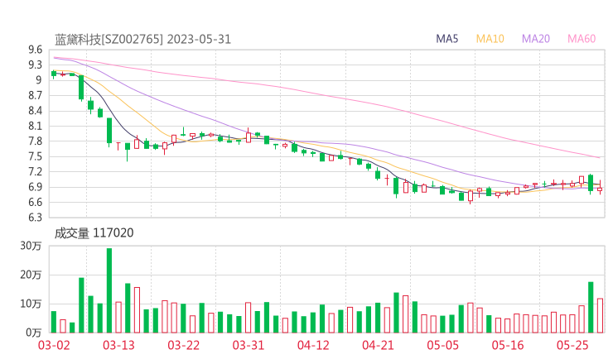Viewport: 613px width, 364px height.
Task: Click the 8.1 price axis label
Action: [35, 126]
